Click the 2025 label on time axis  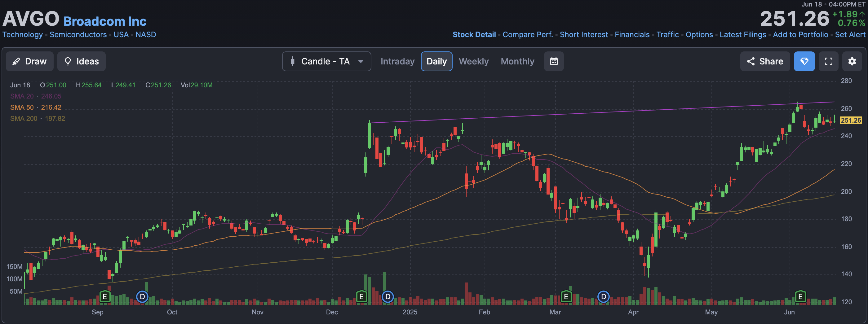coord(410,312)
